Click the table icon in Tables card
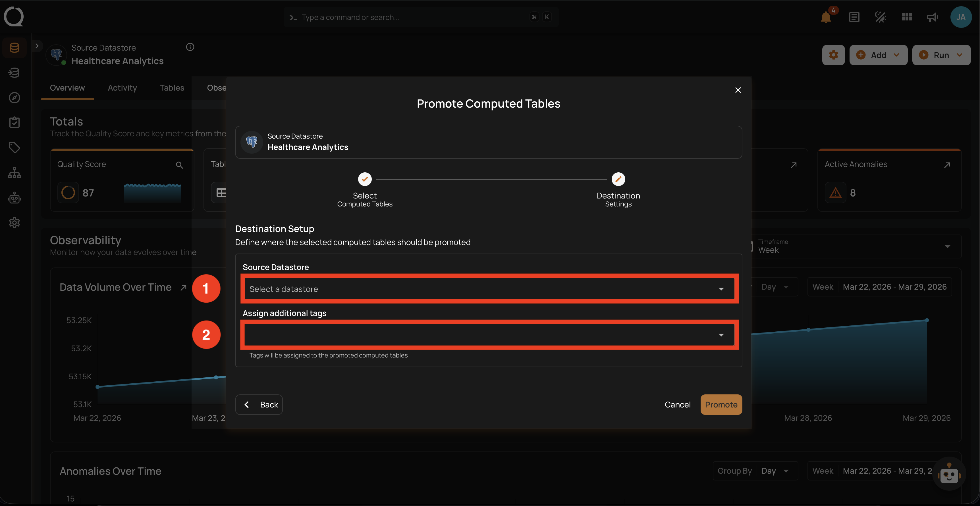 (x=221, y=193)
